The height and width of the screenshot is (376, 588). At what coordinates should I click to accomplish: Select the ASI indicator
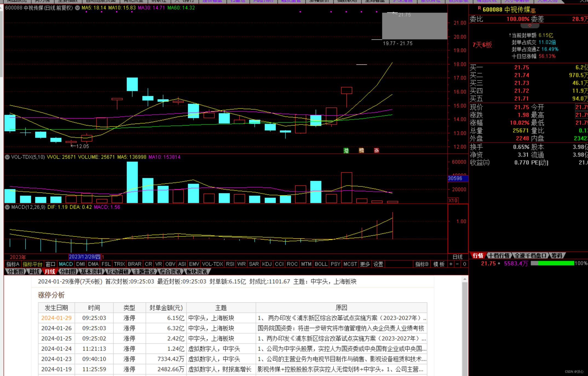point(182,264)
